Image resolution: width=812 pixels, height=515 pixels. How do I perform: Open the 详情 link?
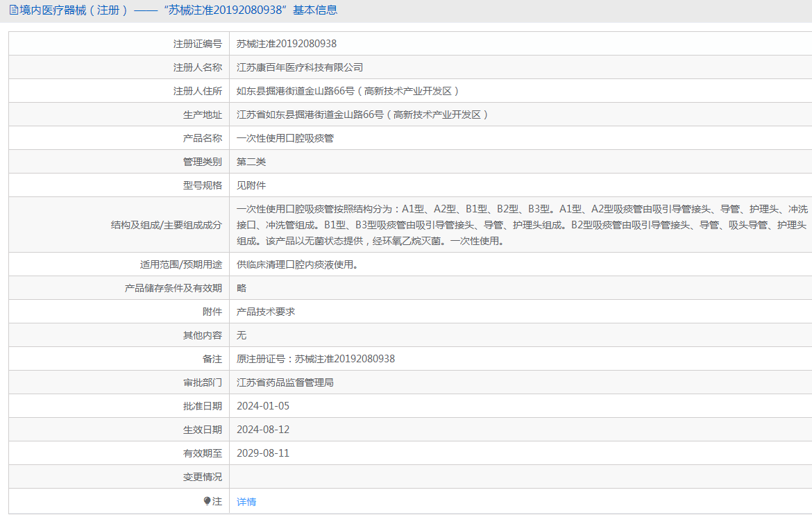click(246, 502)
